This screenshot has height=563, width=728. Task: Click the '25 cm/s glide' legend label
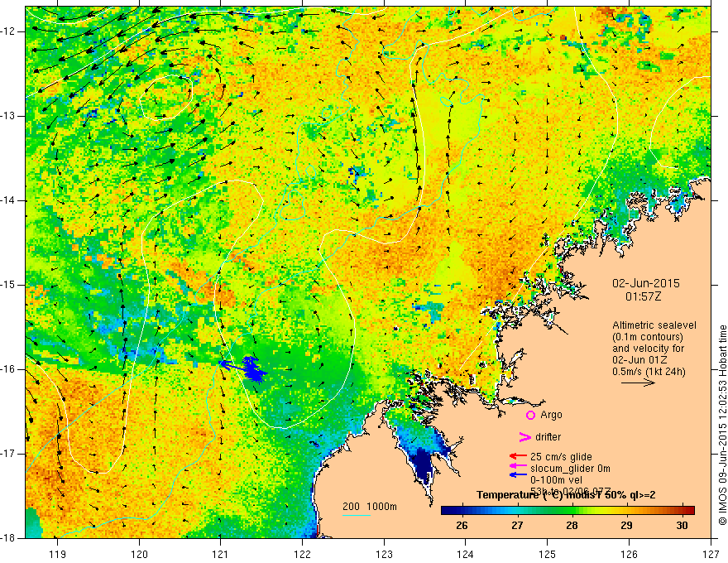coord(562,457)
